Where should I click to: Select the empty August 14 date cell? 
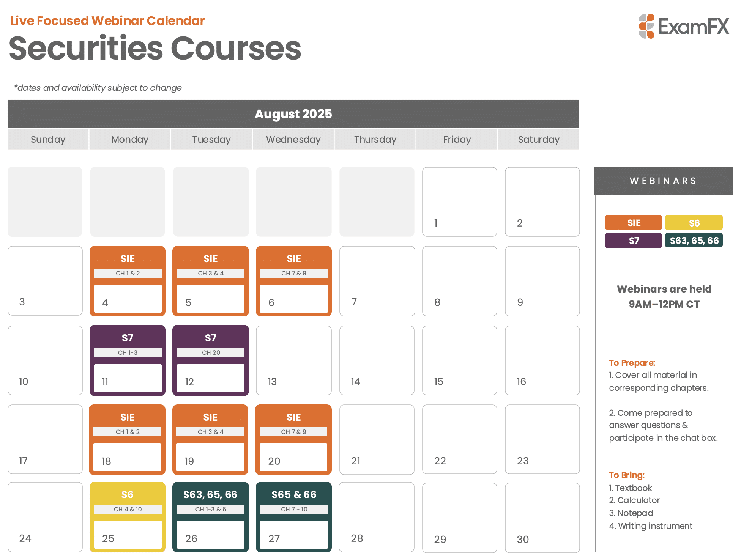(377, 360)
